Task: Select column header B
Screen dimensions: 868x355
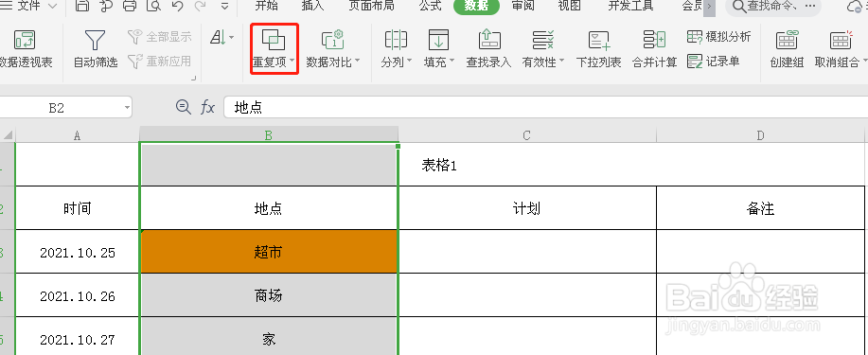Action: tap(269, 134)
